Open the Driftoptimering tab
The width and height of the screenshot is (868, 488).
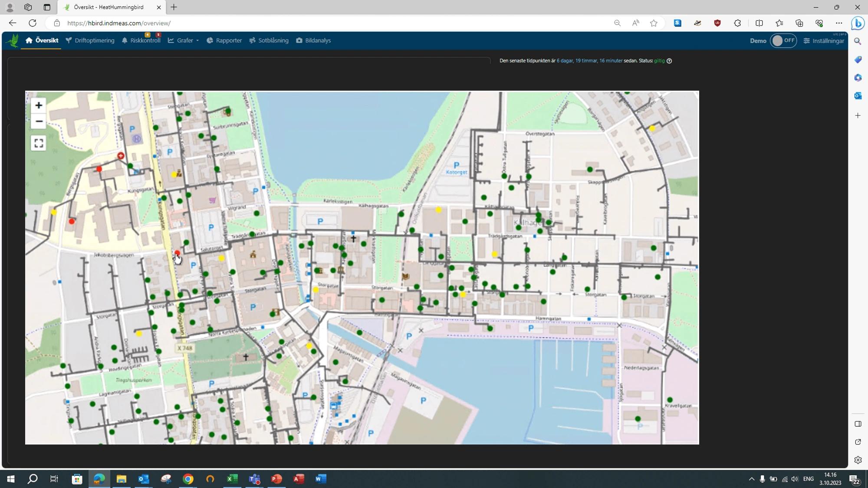click(90, 40)
